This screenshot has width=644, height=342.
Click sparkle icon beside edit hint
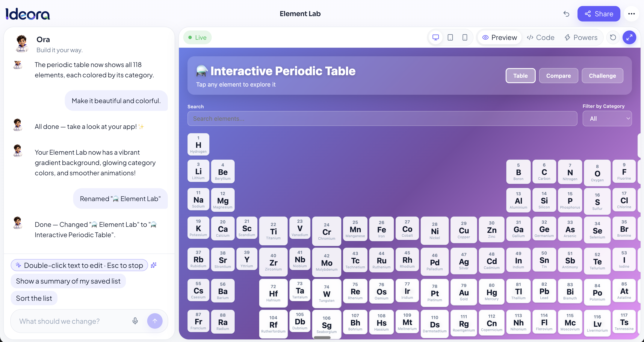pyautogui.click(x=154, y=265)
